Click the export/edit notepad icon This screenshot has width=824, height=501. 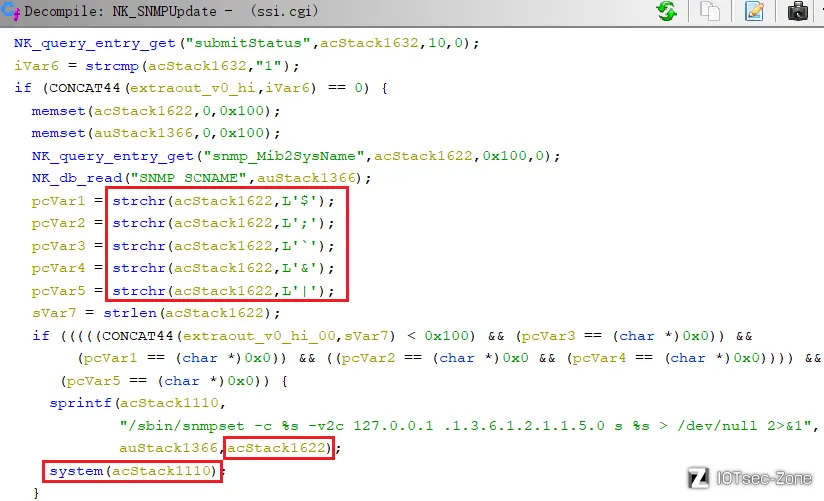coord(754,11)
